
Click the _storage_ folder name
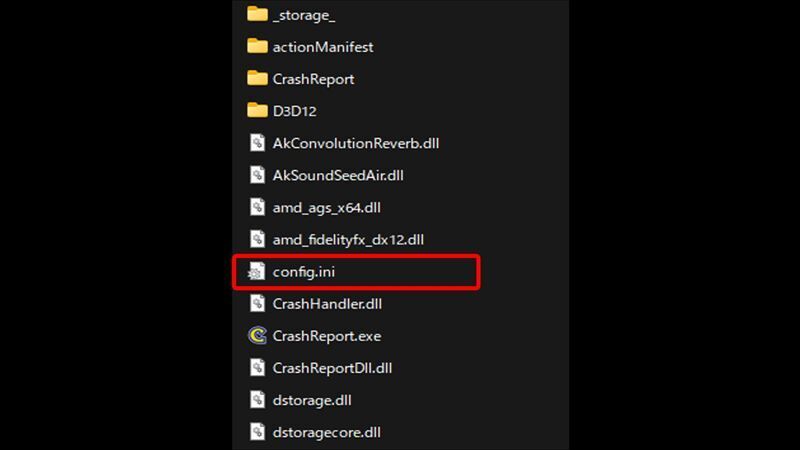(304, 15)
